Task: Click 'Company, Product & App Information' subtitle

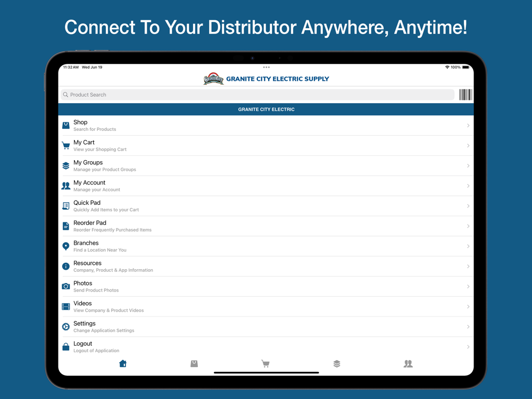Action: (113, 270)
